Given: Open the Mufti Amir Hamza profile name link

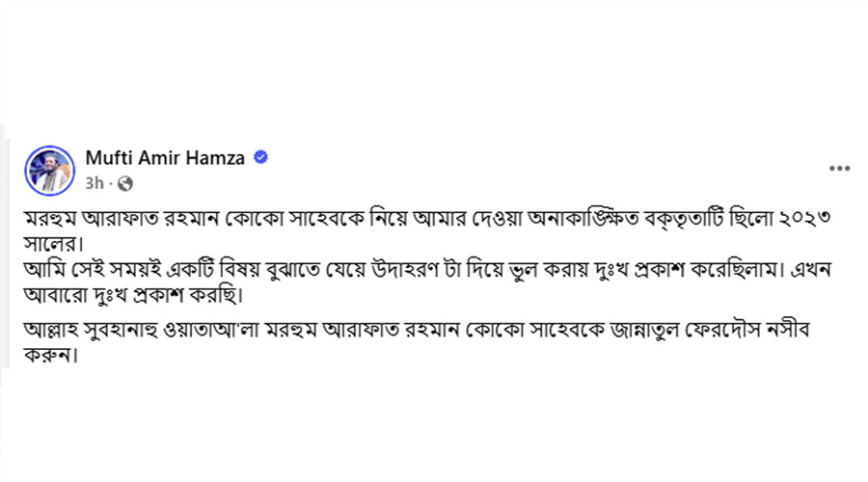Looking at the screenshot, I should [x=165, y=158].
